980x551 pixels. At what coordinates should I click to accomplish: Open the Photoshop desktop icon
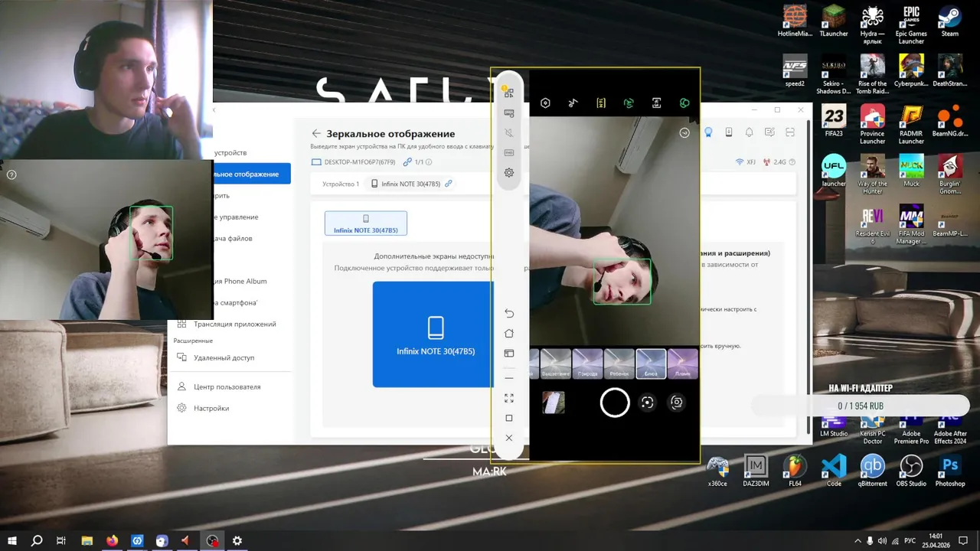pyautogui.click(x=950, y=471)
